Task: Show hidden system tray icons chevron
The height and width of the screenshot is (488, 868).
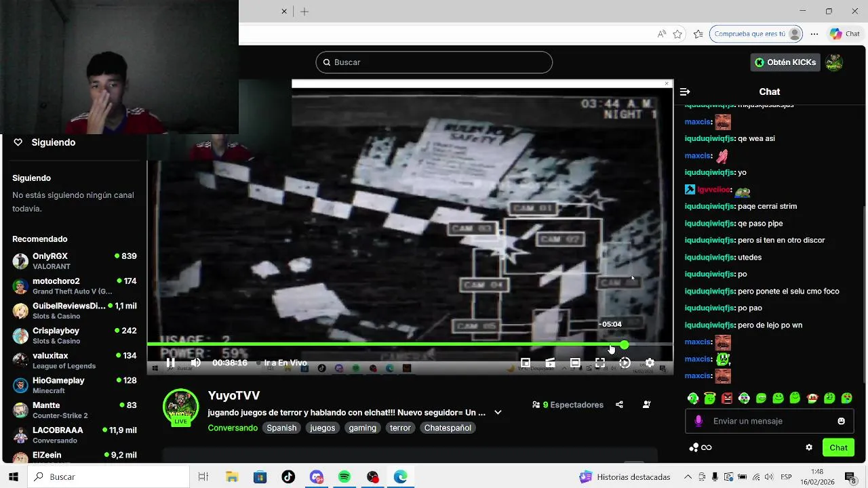Action: [x=688, y=476]
